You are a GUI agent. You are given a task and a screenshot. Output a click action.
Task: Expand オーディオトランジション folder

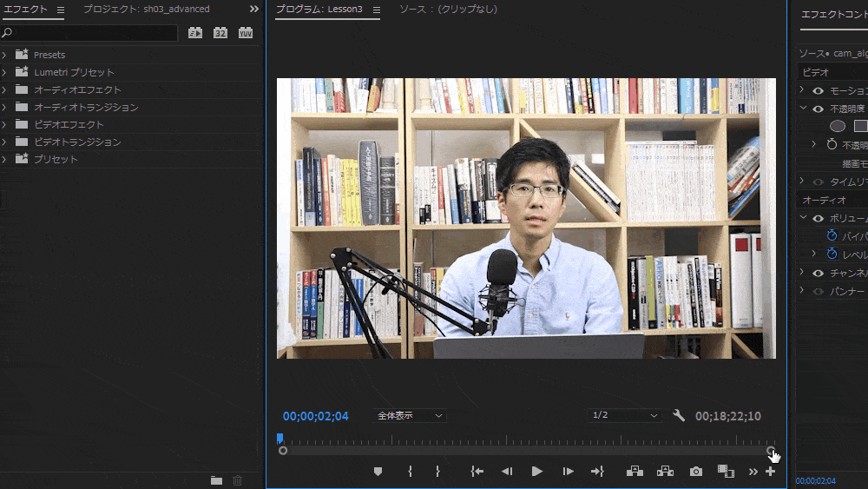pos(4,107)
